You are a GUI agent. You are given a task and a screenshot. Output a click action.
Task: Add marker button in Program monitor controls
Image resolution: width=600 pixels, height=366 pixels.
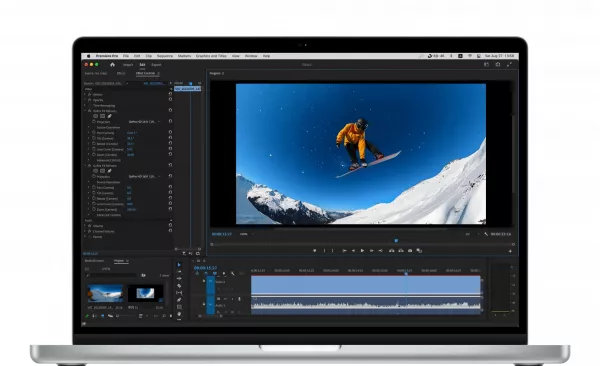click(x=315, y=251)
